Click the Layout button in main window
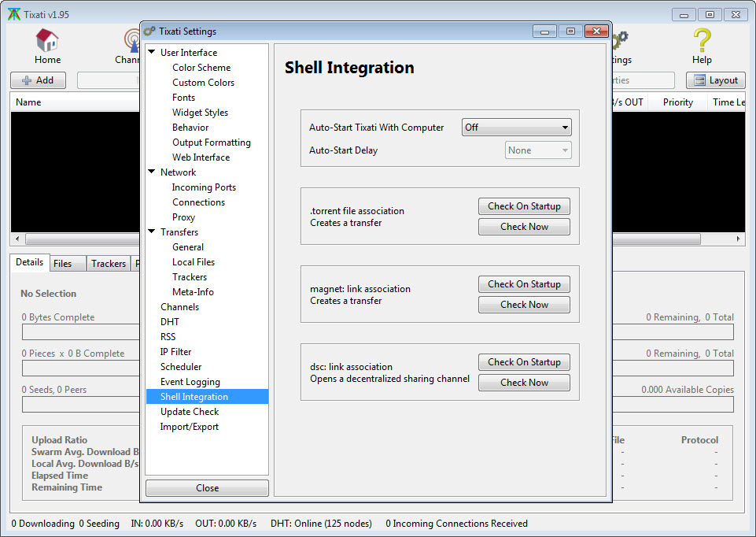This screenshot has height=537, width=756. click(716, 80)
